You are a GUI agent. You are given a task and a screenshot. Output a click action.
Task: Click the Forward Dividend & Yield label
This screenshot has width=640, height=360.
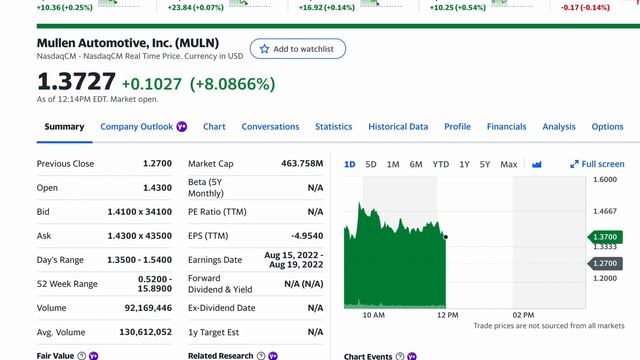point(220,284)
